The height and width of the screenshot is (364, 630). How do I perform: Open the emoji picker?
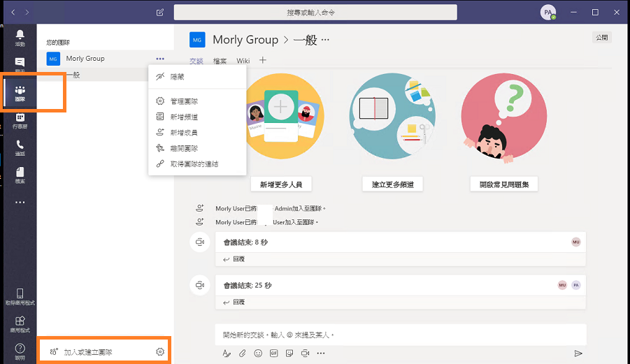pyautogui.click(x=258, y=353)
